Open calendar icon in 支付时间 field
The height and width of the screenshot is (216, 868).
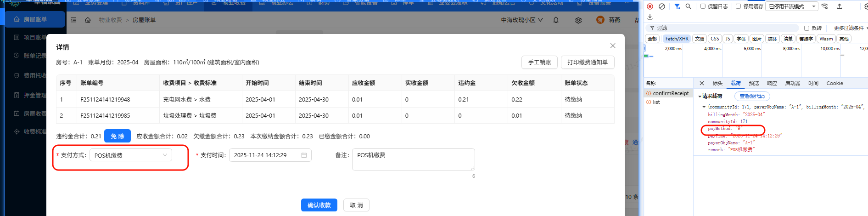pyautogui.click(x=304, y=155)
